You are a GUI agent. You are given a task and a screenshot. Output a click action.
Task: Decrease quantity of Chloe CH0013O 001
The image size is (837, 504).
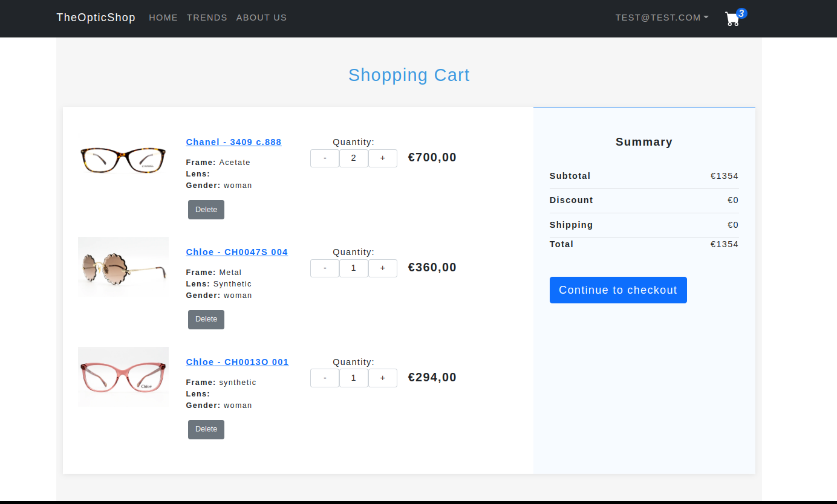[x=325, y=378]
